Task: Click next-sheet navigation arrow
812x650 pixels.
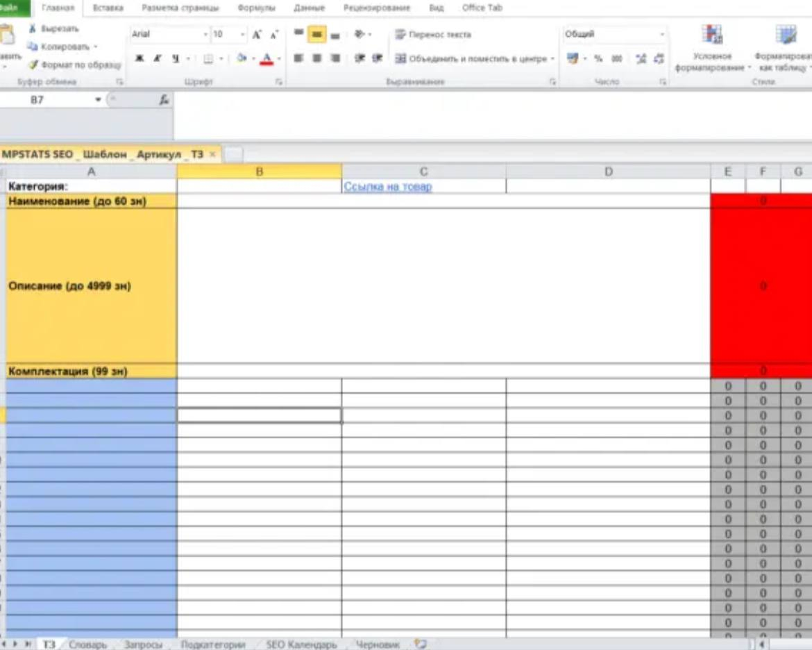Action: click(15, 644)
